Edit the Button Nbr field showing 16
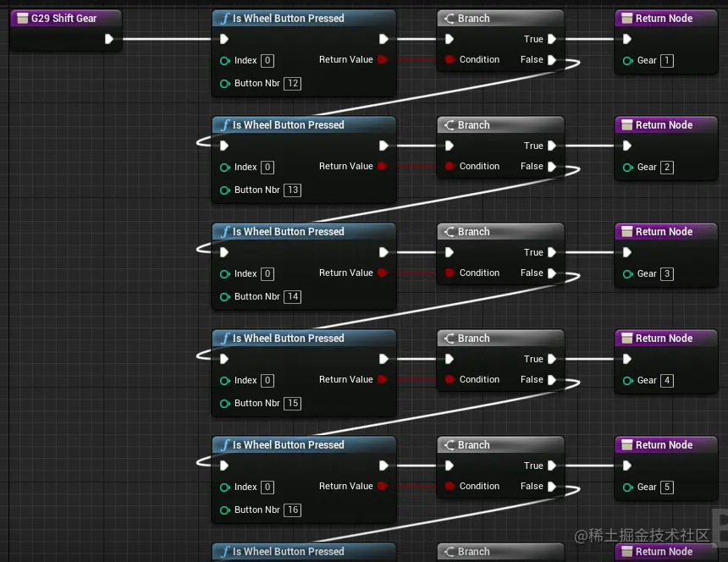This screenshot has height=562, width=728. [293, 510]
